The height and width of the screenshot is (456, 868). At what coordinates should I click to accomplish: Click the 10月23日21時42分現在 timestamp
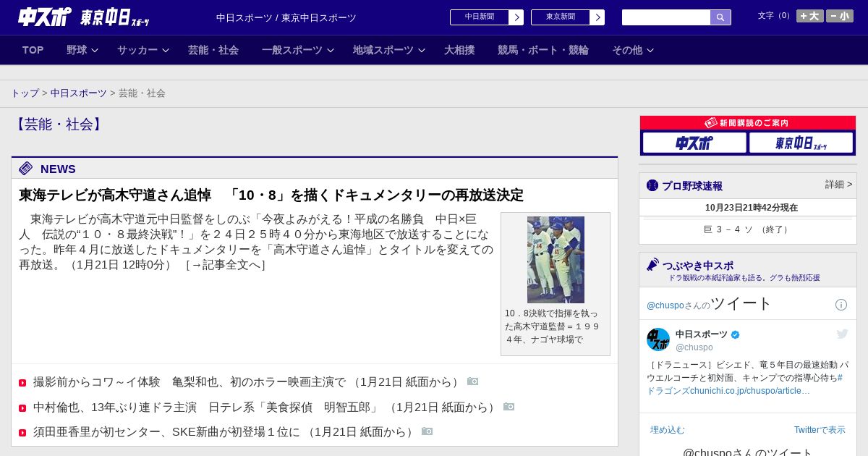tap(752, 208)
